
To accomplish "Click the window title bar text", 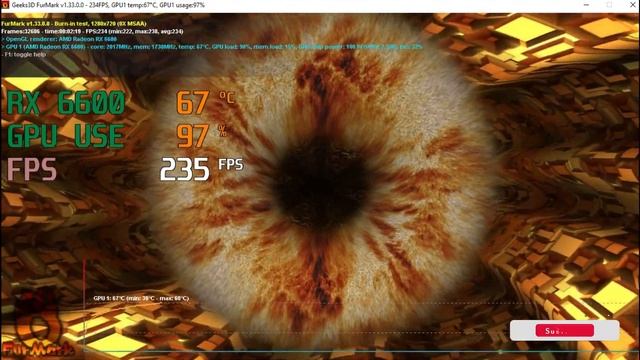I will tap(108, 5).
